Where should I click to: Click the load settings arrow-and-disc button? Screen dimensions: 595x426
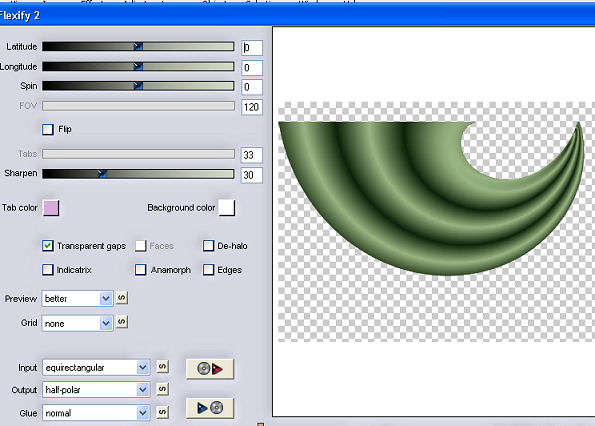[210, 408]
